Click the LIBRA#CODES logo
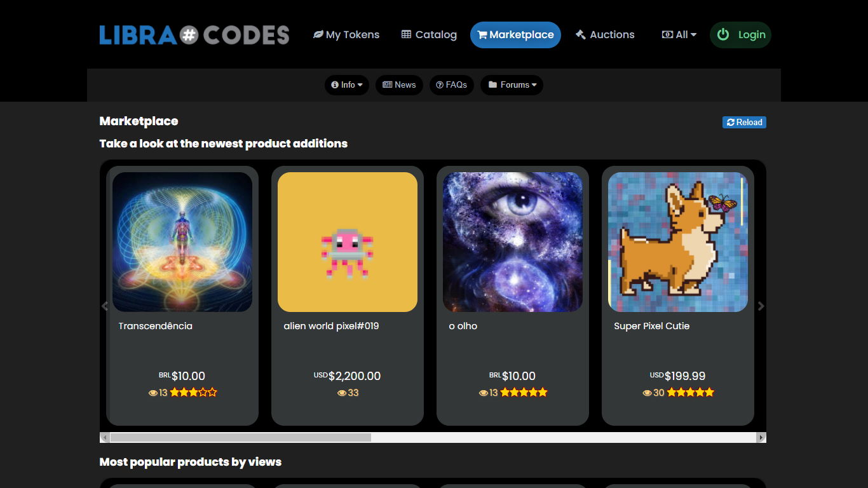This screenshot has width=868, height=488. [194, 35]
